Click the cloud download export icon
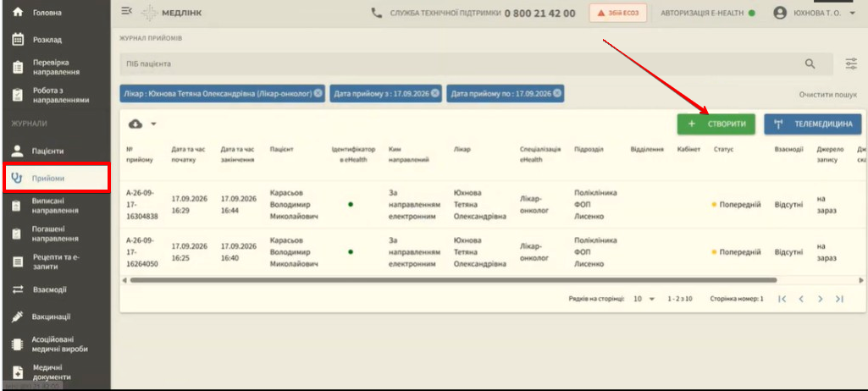868x391 pixels. [x=135, y=124]
